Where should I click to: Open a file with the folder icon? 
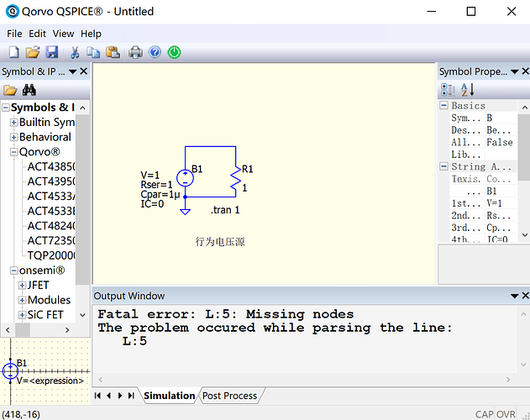click(x=32, y=52)
